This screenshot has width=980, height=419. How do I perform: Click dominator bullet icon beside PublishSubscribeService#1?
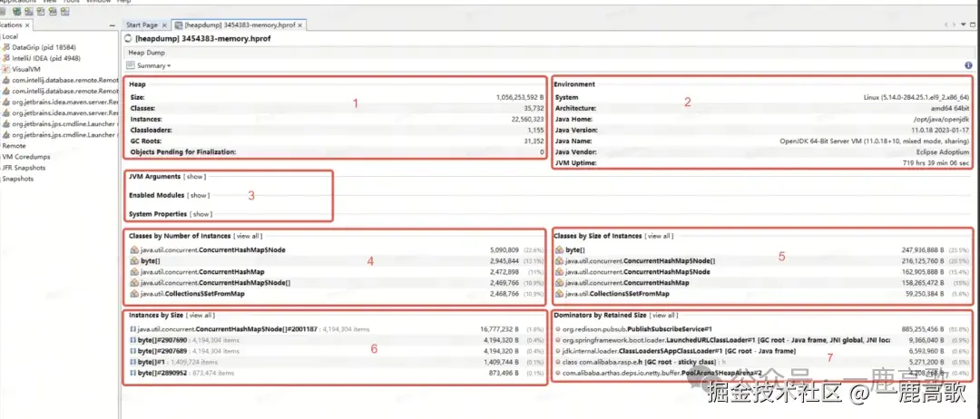(x=557, y=329)
